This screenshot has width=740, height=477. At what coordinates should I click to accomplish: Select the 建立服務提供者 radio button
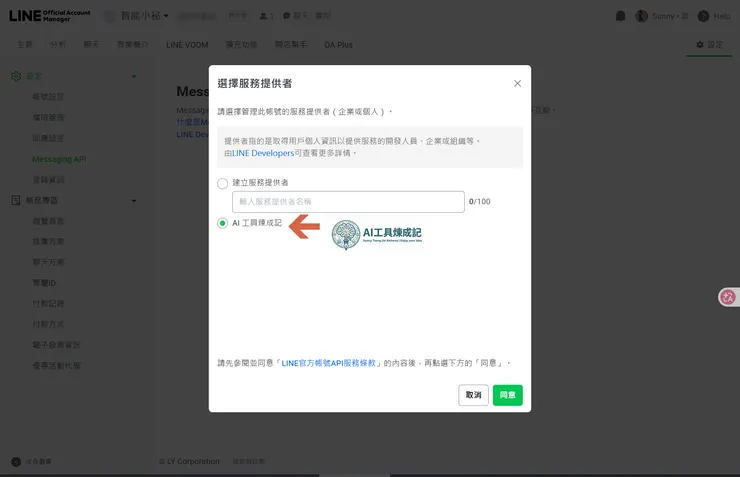pos(222,184)
